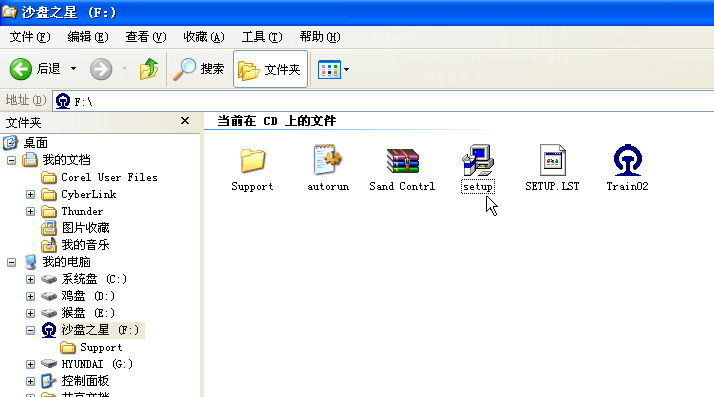Screen dimensions: 714x397
Task: Open the Views dropdown arrow
Action: [x=347, y=70]
